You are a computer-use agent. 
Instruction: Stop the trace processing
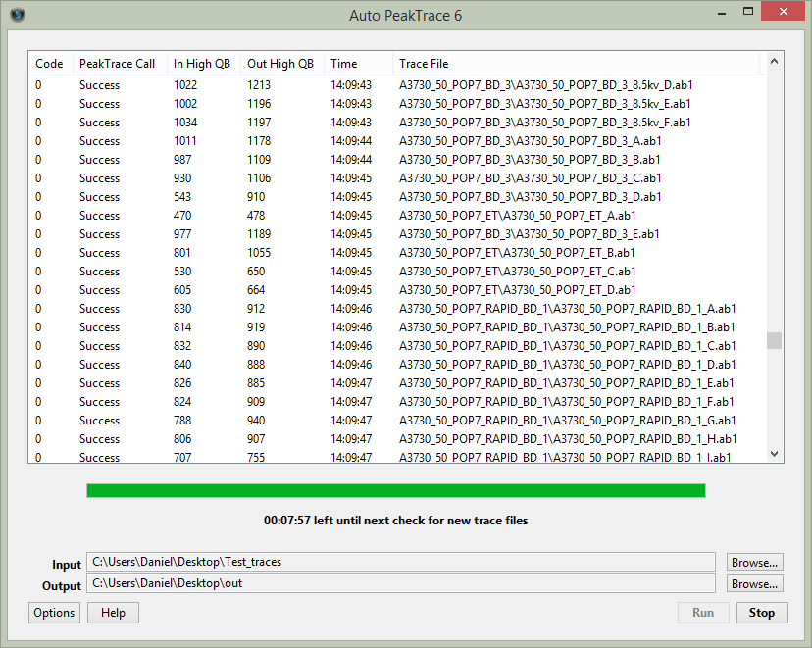pyautogui.click(x=762, y=613)
